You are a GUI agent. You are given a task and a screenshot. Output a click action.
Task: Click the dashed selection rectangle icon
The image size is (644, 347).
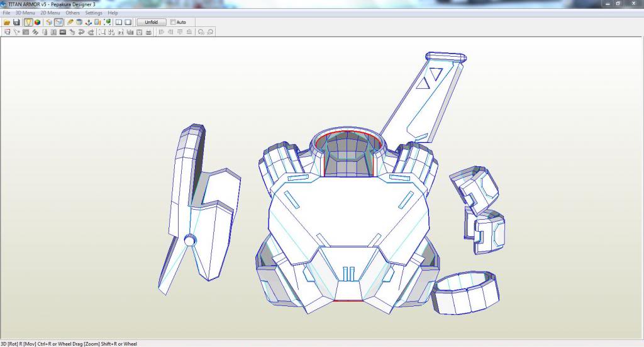coord(102,32)
